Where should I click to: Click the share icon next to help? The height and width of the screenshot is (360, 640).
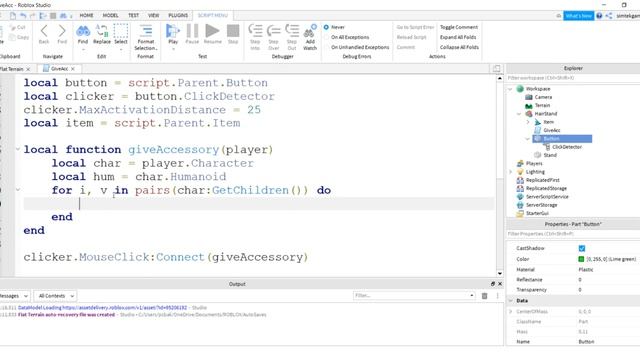point(609,16)
